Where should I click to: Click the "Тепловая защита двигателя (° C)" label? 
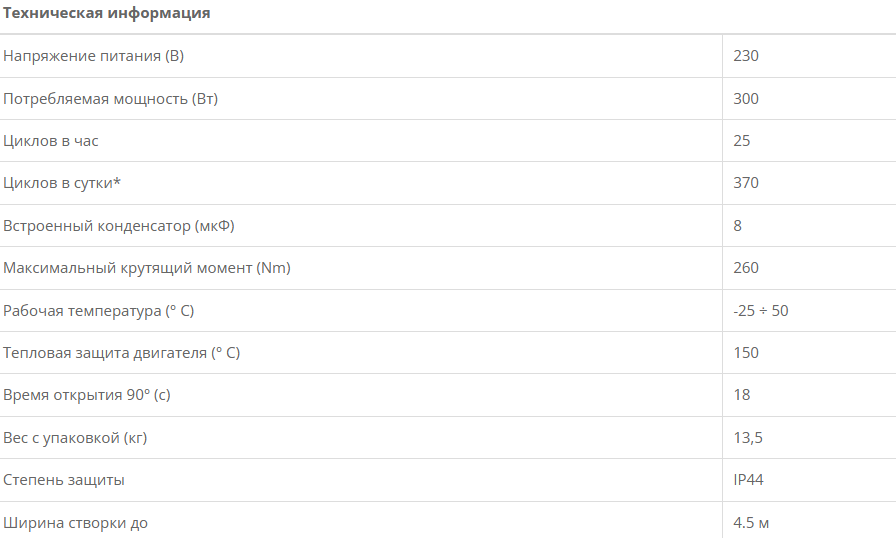122,353
